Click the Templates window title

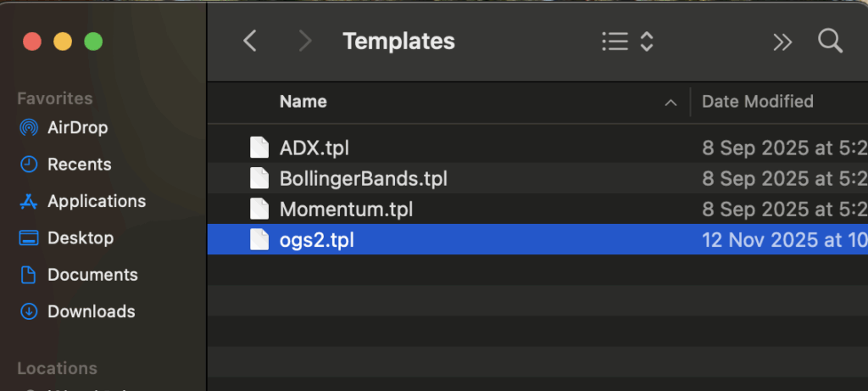point(398,41)
